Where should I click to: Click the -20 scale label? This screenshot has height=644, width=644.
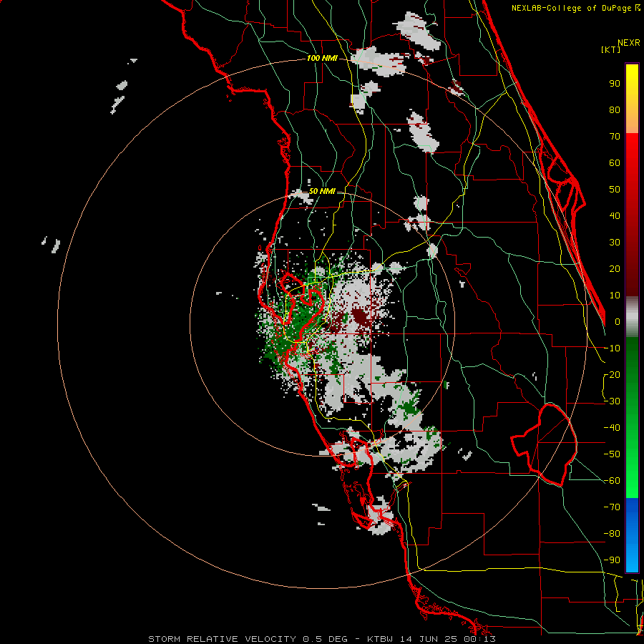click(x=612, y=375)
